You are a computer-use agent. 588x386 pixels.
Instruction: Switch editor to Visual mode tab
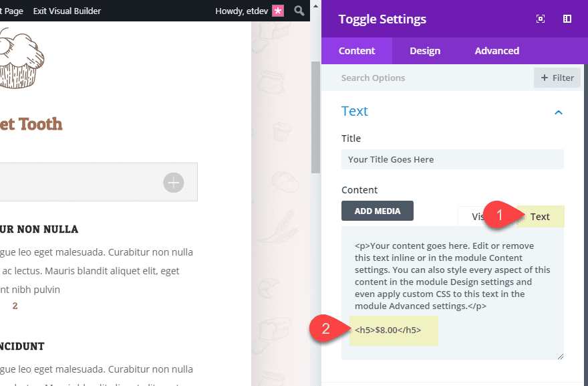click(477, 216)
